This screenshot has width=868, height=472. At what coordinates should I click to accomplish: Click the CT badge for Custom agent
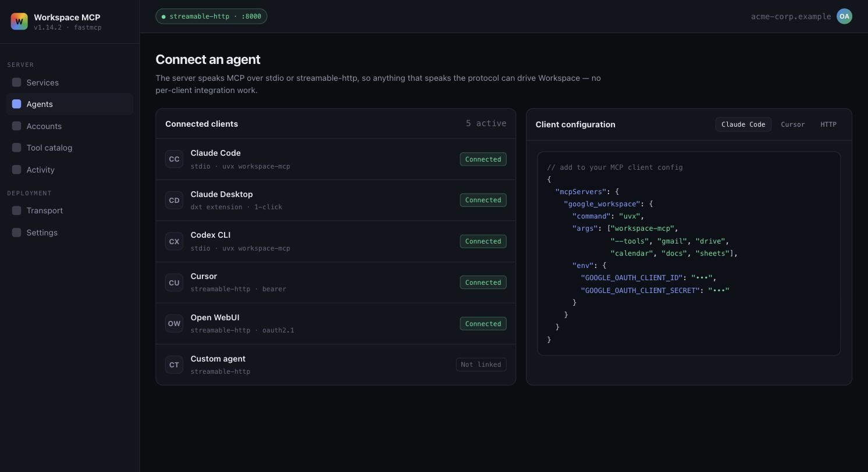pyautogui.click(x=174, y=365)
